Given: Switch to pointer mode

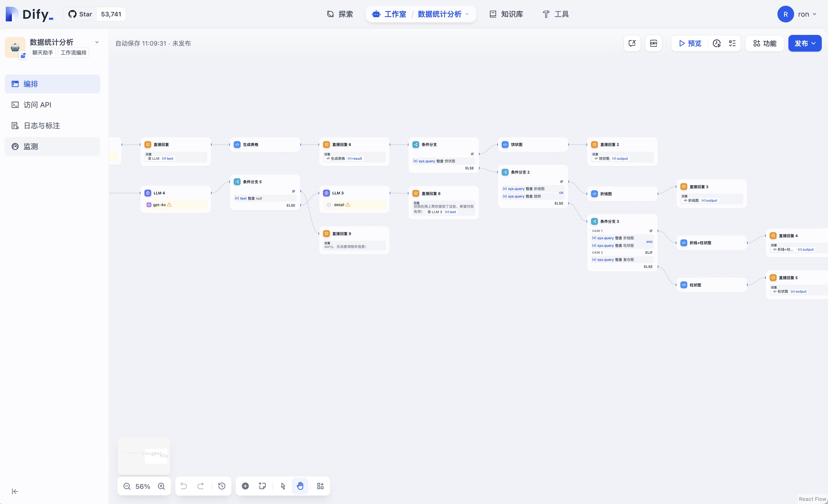Looking at the screenshot, I should pyautogui.click(x=283, y=486).
